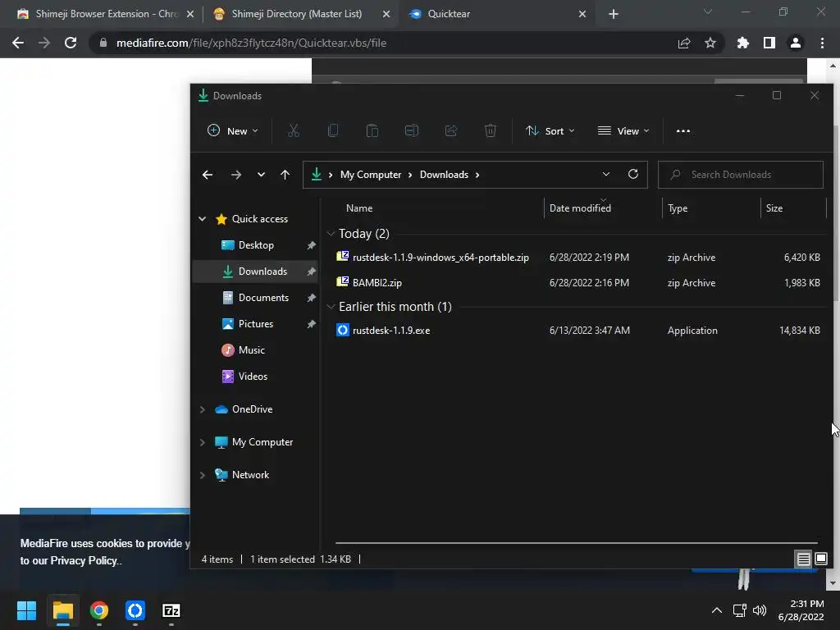Screen dimensions: 840x630
Task: Open RustDesk from the taskbar
Action: (135, 610)
